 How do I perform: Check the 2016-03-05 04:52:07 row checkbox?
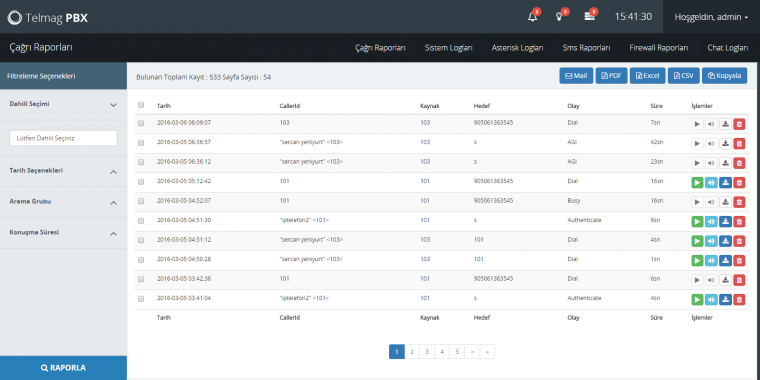point(141,201)
